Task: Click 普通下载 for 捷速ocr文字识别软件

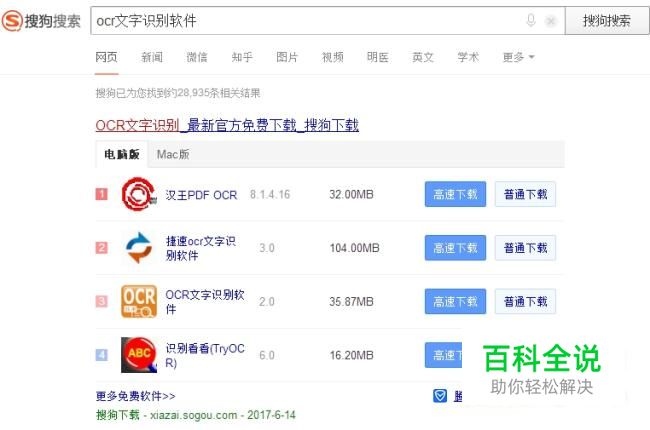Action: [525, 248]
